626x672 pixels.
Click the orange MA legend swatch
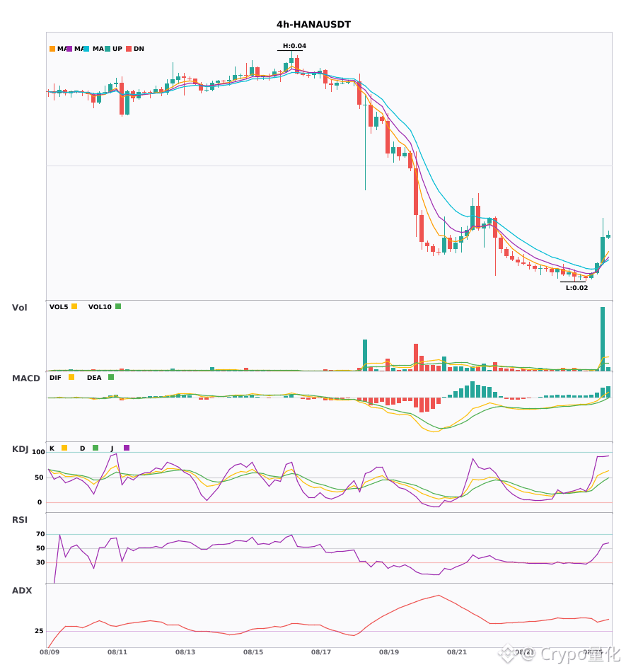52,49
